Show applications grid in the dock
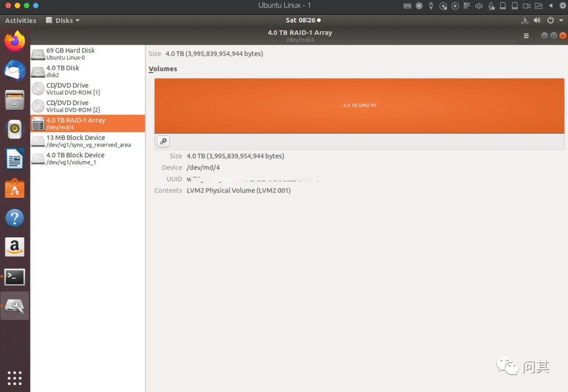The image size is (568, 392). [15, 378]
